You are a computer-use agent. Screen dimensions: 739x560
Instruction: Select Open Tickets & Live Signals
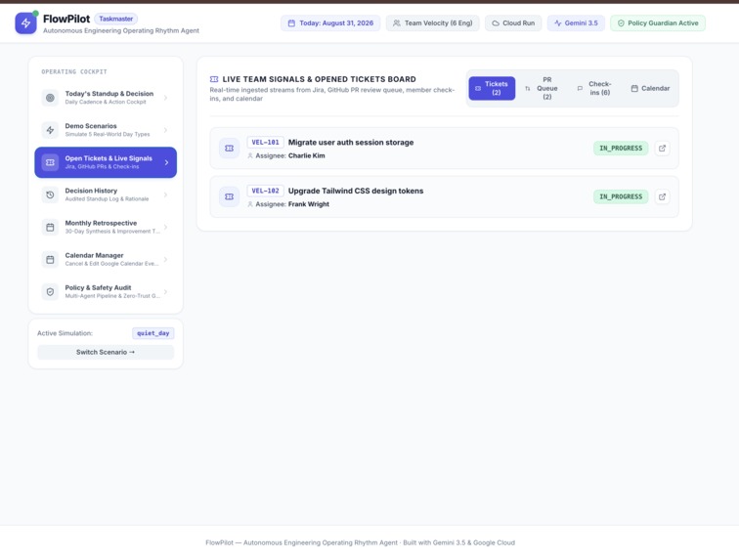[106, 162]
